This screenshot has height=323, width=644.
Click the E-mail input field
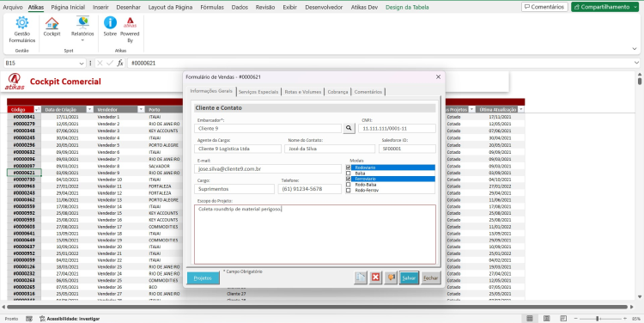[268, 169]
